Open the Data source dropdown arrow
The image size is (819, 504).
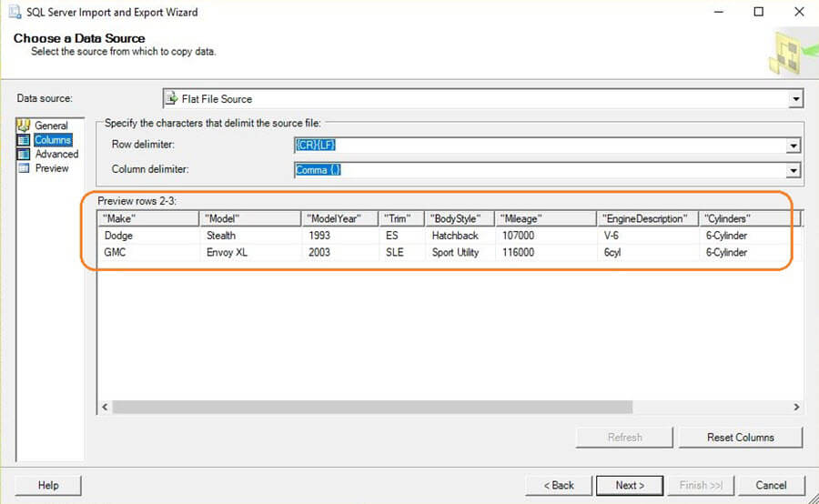click(796, 98)
